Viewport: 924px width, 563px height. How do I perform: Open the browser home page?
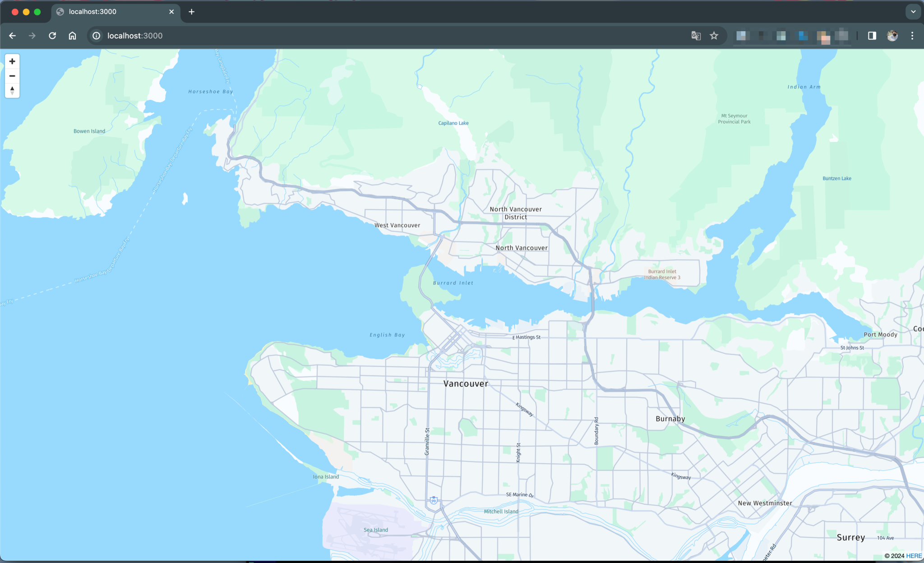(x=72, y=36)
